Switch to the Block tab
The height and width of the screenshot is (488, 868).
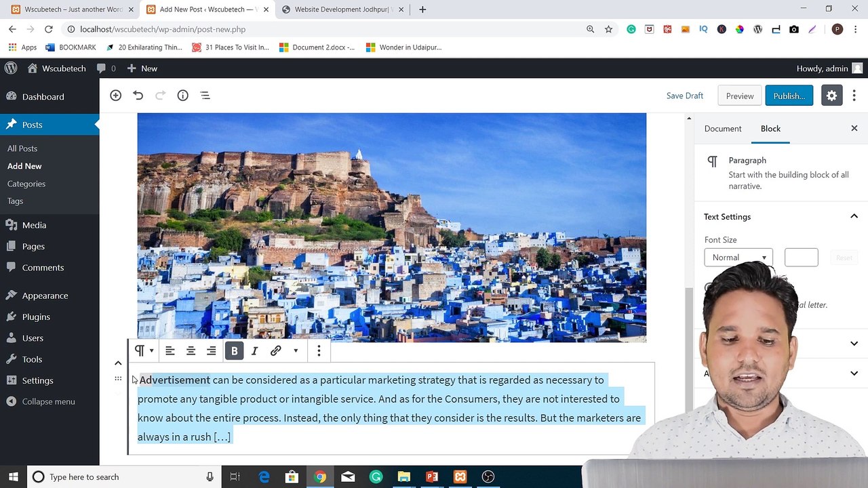770,129
